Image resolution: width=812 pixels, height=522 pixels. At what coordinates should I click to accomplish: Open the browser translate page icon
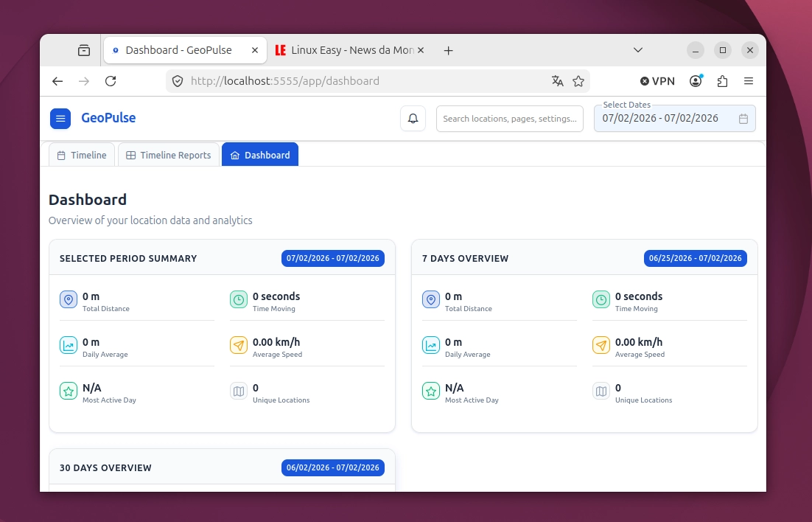pyautogui.click(x=557, y=81)
